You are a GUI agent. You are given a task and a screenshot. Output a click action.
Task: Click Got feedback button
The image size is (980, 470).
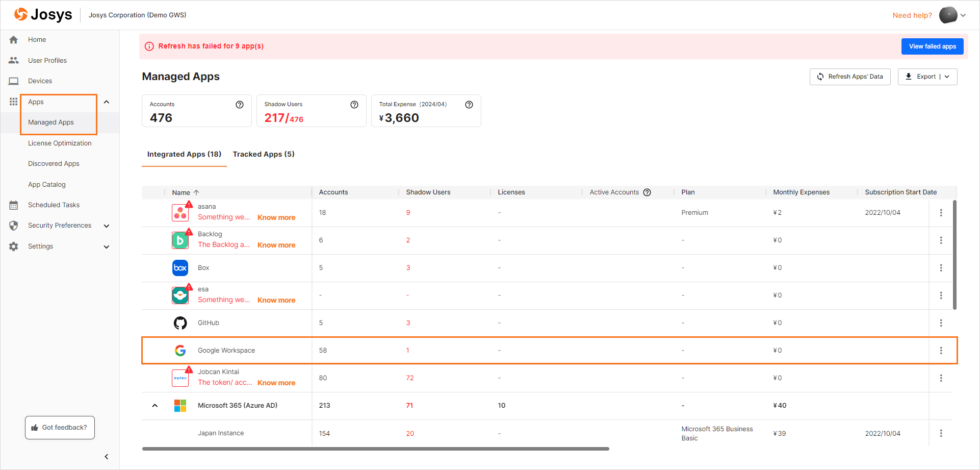coord(60,428)
